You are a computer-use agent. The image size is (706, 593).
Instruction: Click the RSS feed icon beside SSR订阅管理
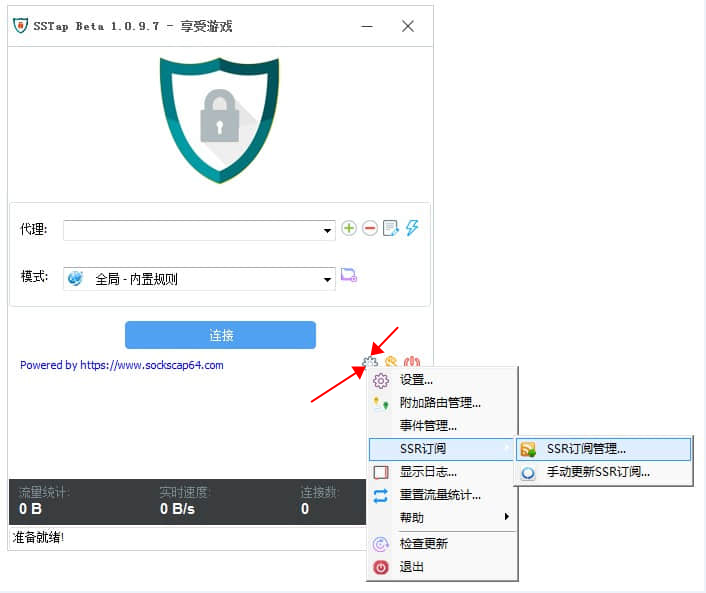(528, 449)
